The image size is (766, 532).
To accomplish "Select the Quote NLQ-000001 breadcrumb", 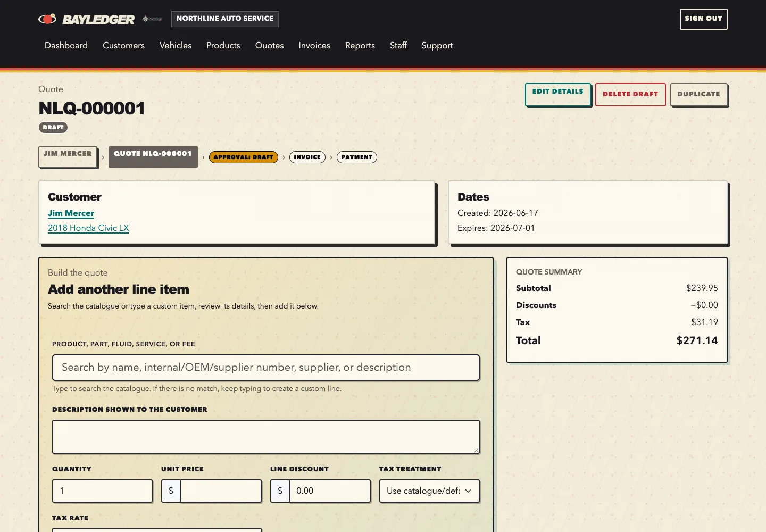I will [153, 156].
